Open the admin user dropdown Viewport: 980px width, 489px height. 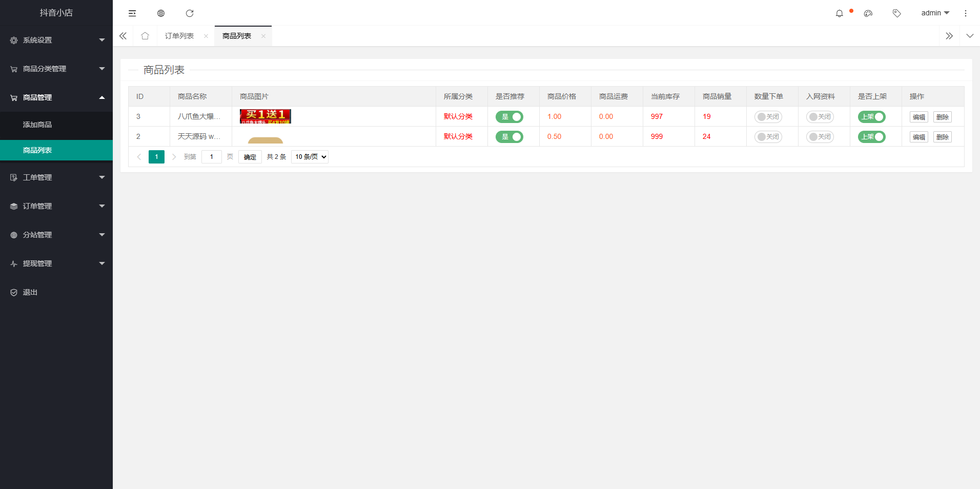point(935,13)
